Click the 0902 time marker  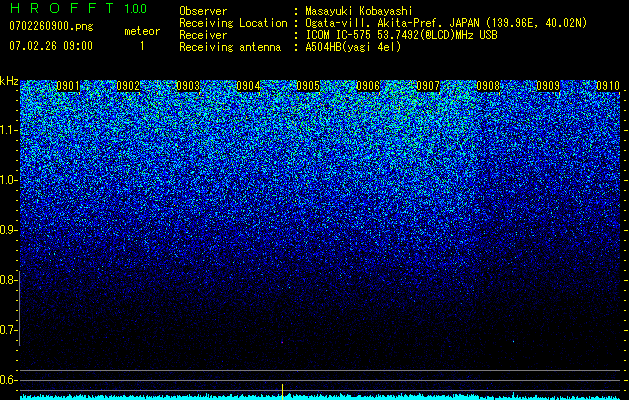point(128,86)
